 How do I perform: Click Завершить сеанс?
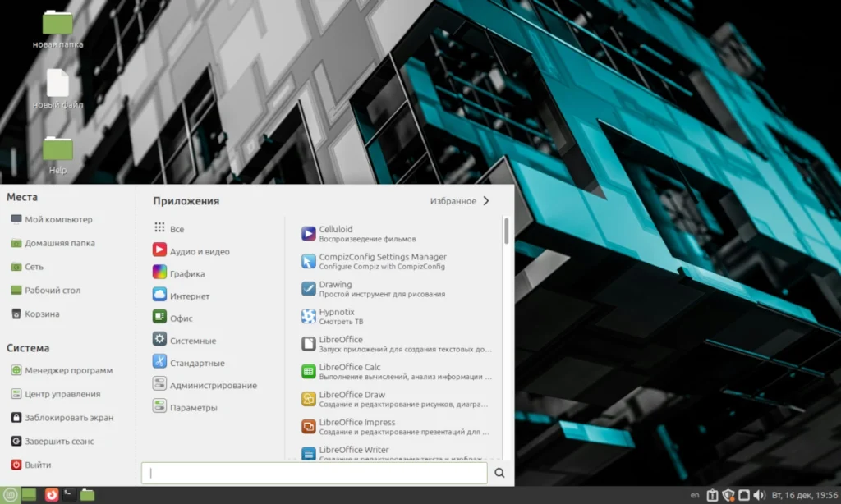pyautogui.click(x=52, y=441)
